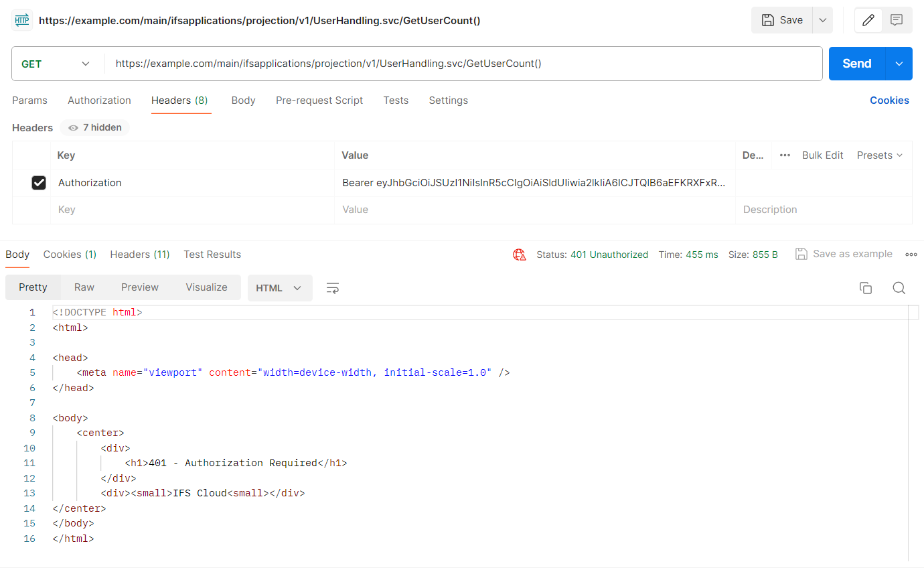Change the HTML response format dropdown
This screenshot has height=568, width=924.
280,287
